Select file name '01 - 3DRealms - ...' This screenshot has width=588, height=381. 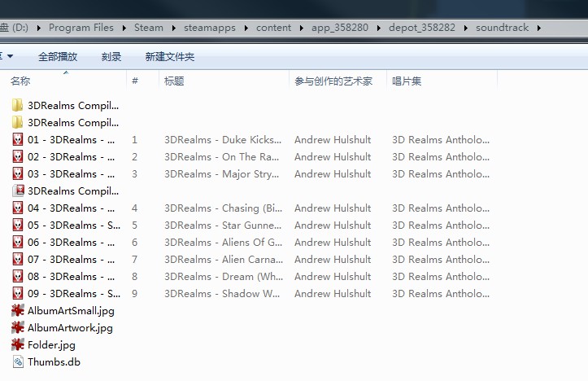coord(72,140)
